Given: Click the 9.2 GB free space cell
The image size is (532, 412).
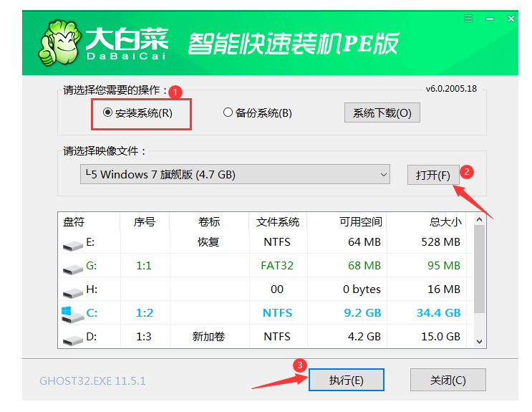Looking at the screenshot, I should coord(362,313).
